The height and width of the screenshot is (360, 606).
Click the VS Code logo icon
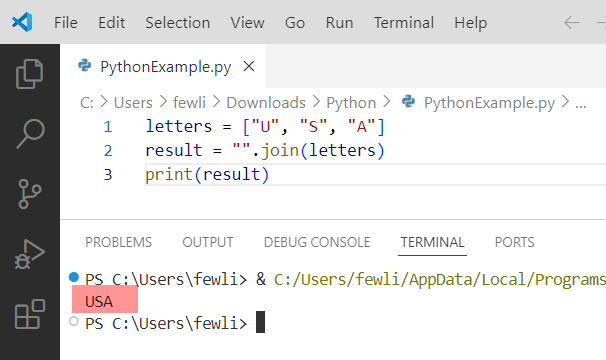tap(22, 22)
